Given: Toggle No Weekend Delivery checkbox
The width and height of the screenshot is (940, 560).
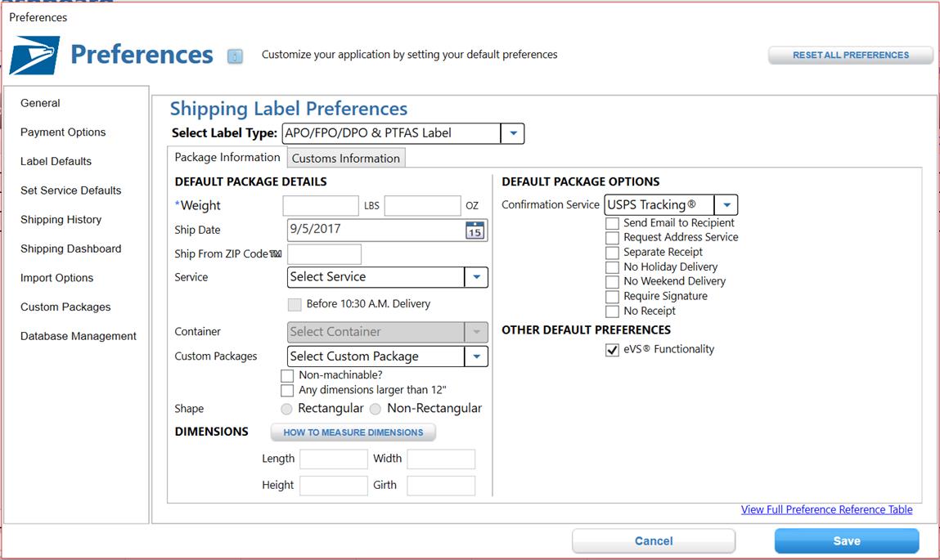Looking at the screenshot, I should tap(612, 281).
